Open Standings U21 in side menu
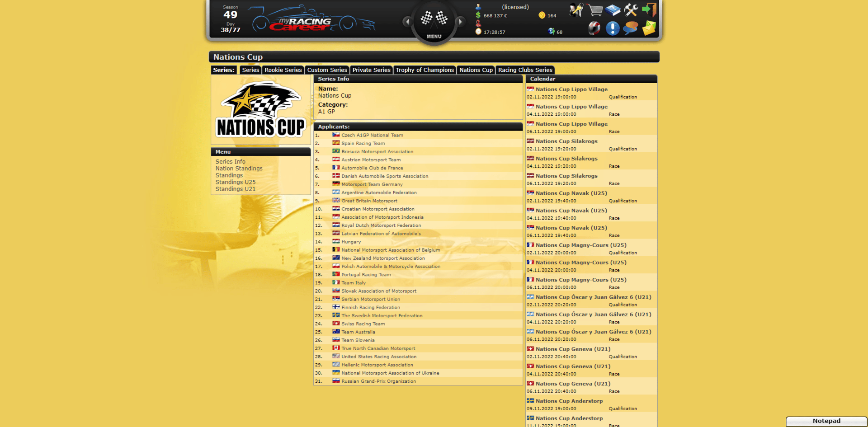This screenshot has height=427, width=868. pyautogui.click(x=235, y=189)
